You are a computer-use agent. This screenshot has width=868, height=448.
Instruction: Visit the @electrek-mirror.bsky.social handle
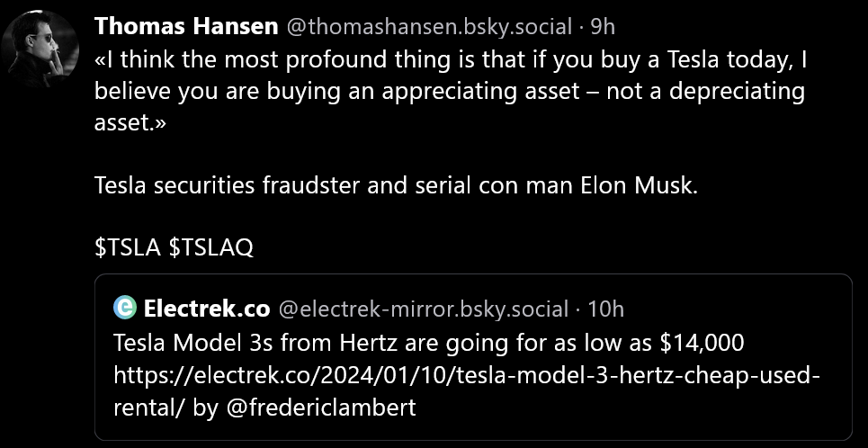tap(424, 309)
